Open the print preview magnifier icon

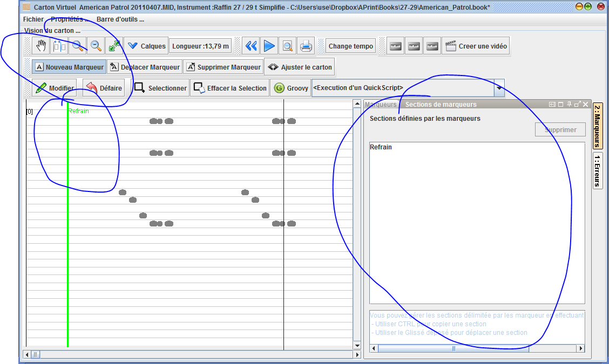tap(288, 46)
